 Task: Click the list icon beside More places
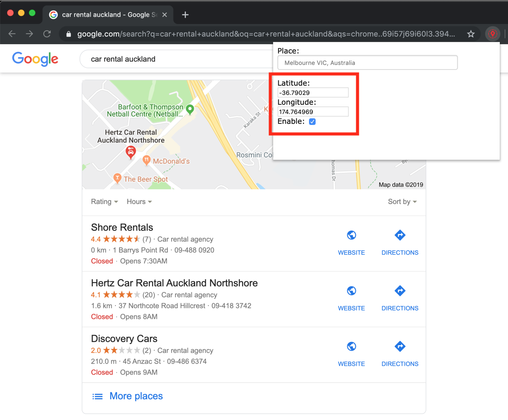tap(97, 396)
